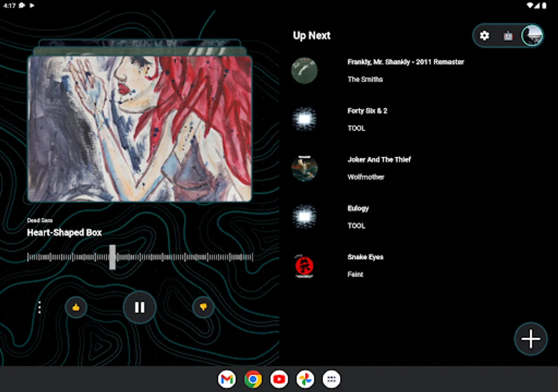558x392 pixels.
Task: Seek using the waveform progress bar handle
Action: 112,257
